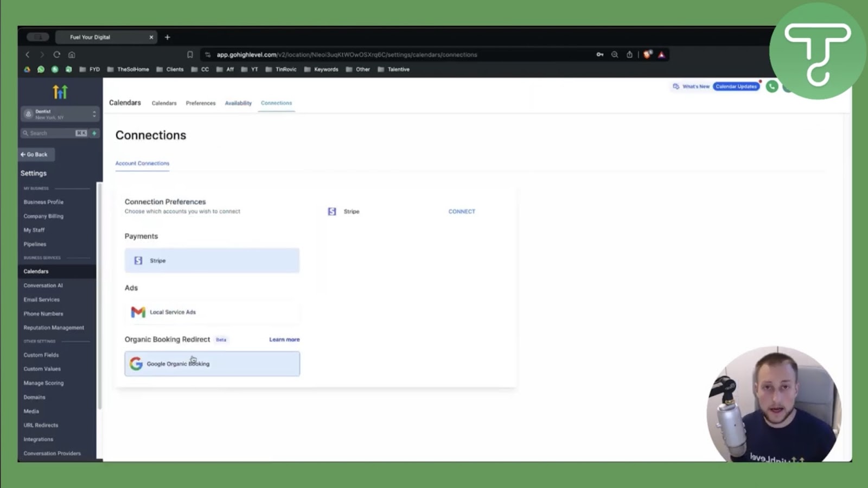
Task: Open the browser home icon
Action: 72,55
